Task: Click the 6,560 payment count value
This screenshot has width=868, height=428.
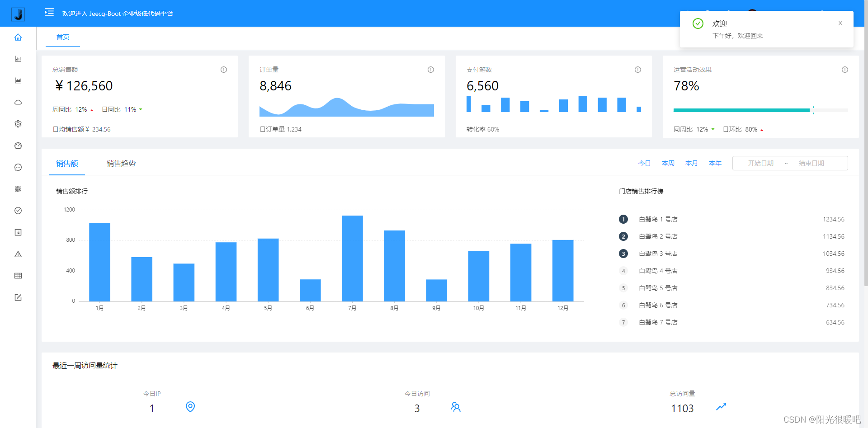Action: (483, 86)
